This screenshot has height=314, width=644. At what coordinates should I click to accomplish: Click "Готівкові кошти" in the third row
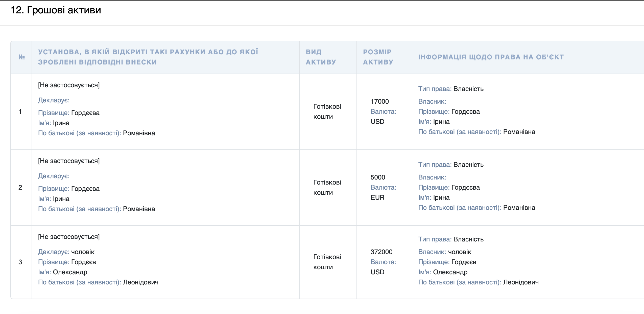pyautogui.click(x=327, y=262)
